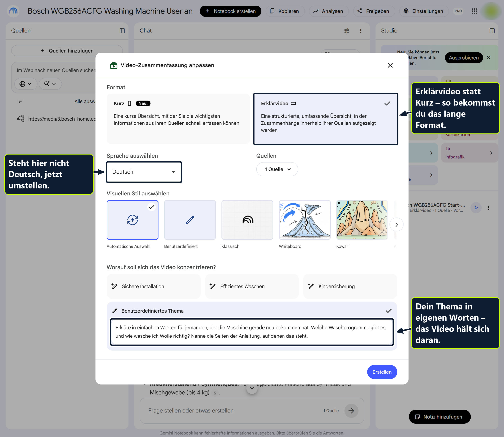Open the Sprache auswählen Deutsch dropdown

pos(144,172)
